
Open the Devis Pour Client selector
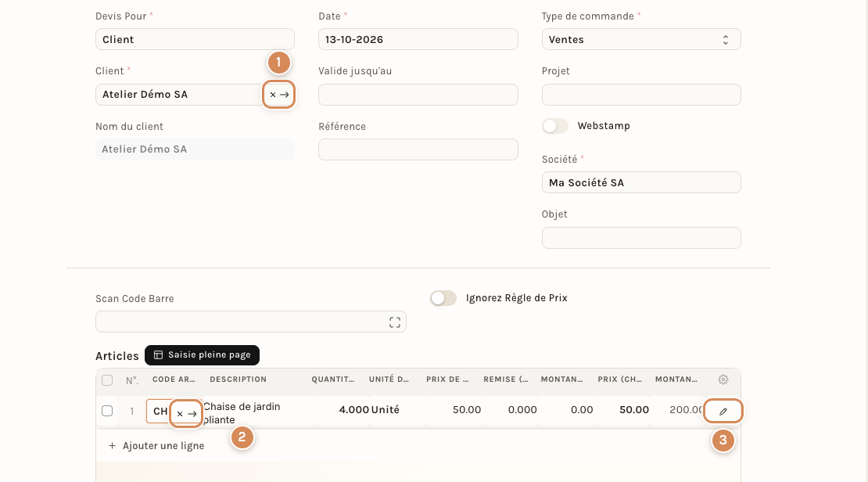(x=195, y=39)
